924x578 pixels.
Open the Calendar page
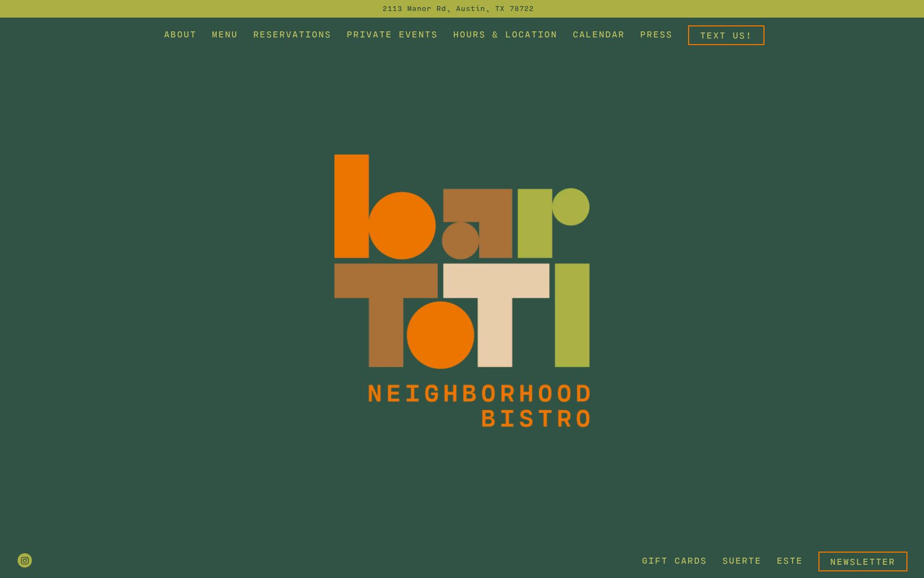click(x=598, y=35)
